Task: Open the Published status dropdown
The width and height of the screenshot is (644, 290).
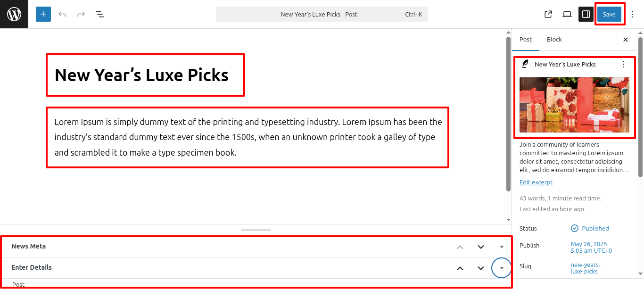Action: click(x=590, y=228)
